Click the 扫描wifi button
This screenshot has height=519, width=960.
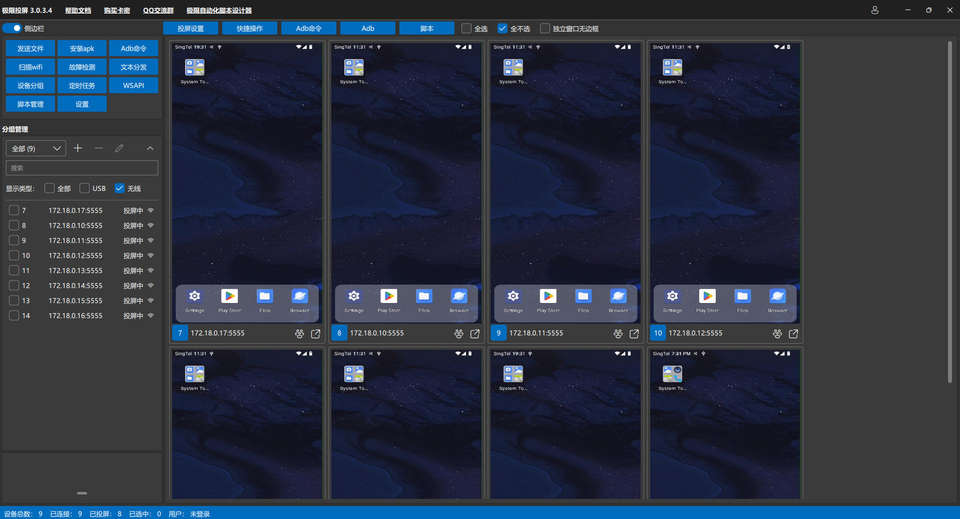pyautogui.click(x=30, y=67)
